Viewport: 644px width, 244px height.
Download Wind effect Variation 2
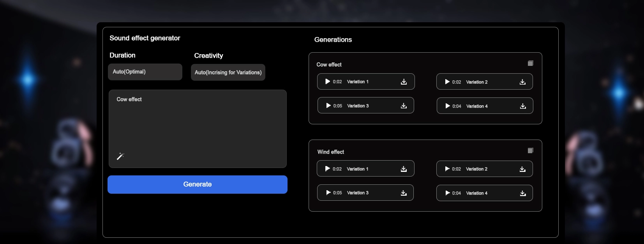point(522,169)
